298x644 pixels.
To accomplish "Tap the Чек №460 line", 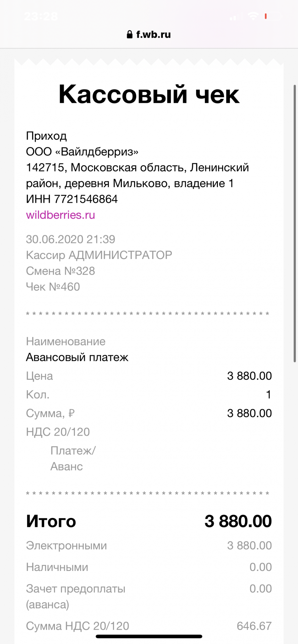I will (53, 287).
